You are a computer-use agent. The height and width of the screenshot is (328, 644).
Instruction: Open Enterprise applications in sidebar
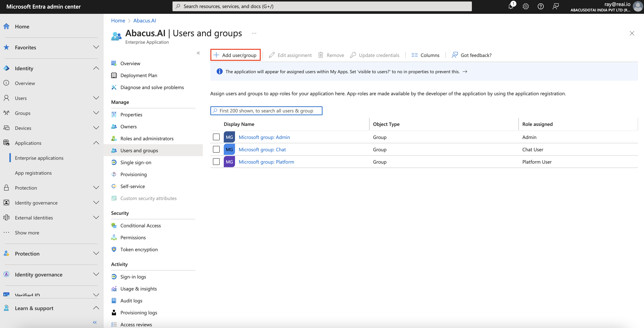tap(39, 158)
